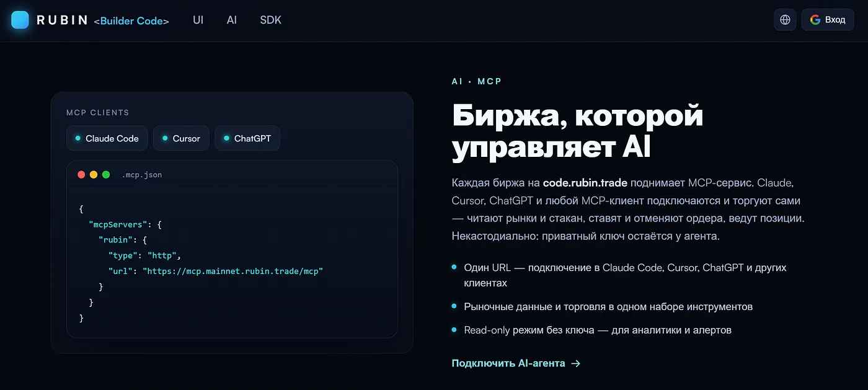868x390 pixels.
Task: Open the AI navigation item
Action: coord(232,20)
